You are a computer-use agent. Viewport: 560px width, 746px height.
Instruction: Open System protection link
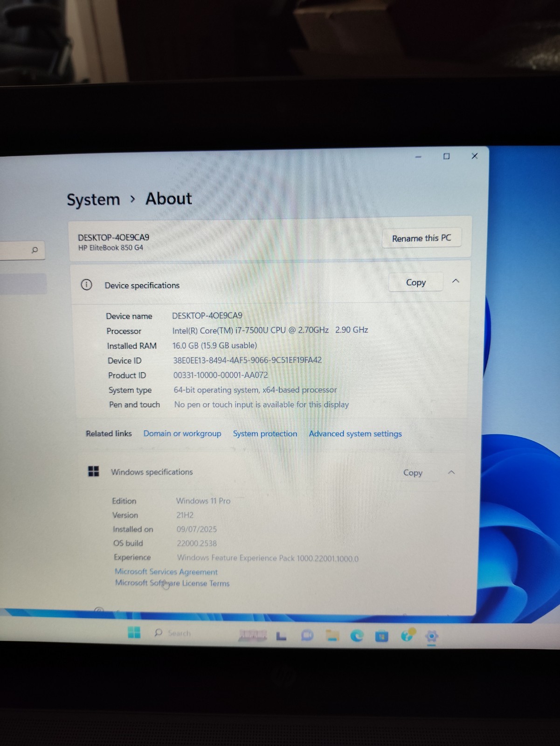[x=265, y=433]
